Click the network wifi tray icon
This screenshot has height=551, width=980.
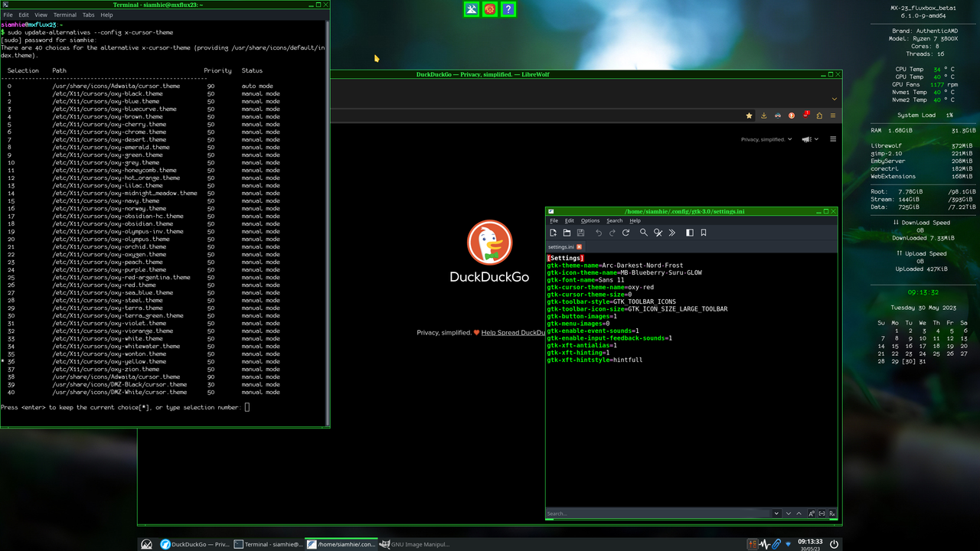(x=788, y=544)
